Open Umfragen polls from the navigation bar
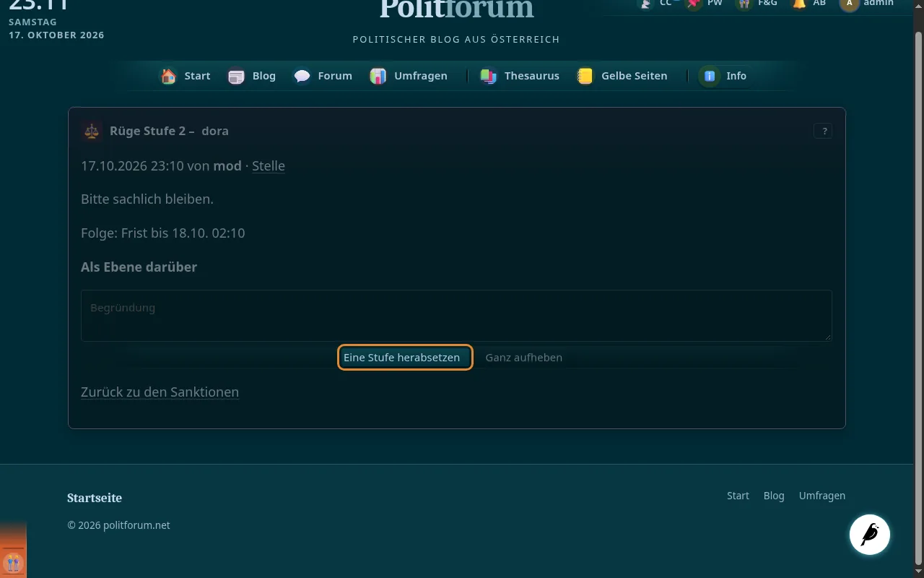 [409, 76]
